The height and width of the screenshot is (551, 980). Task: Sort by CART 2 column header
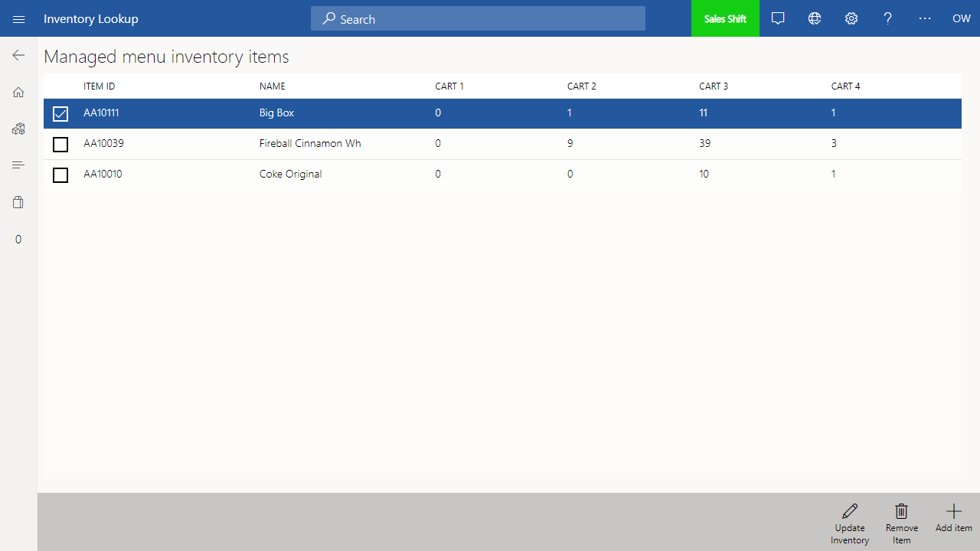tap(582, 86)
